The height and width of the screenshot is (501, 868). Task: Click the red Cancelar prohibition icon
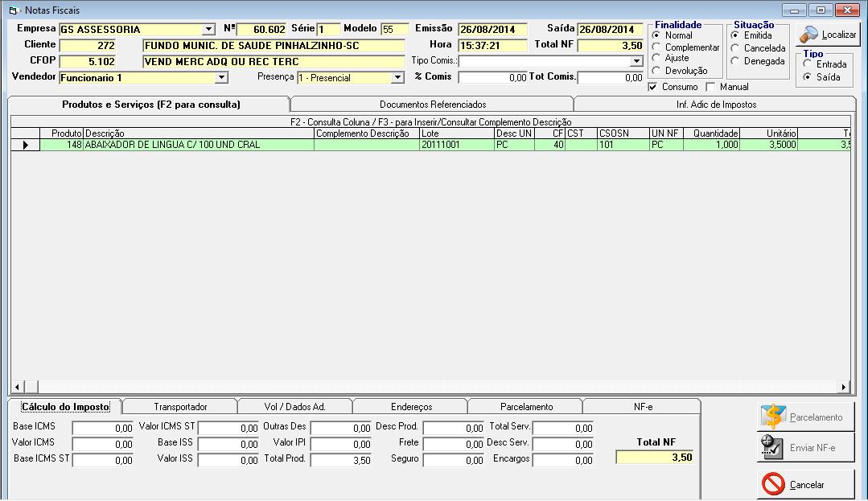tap(772, 484)
